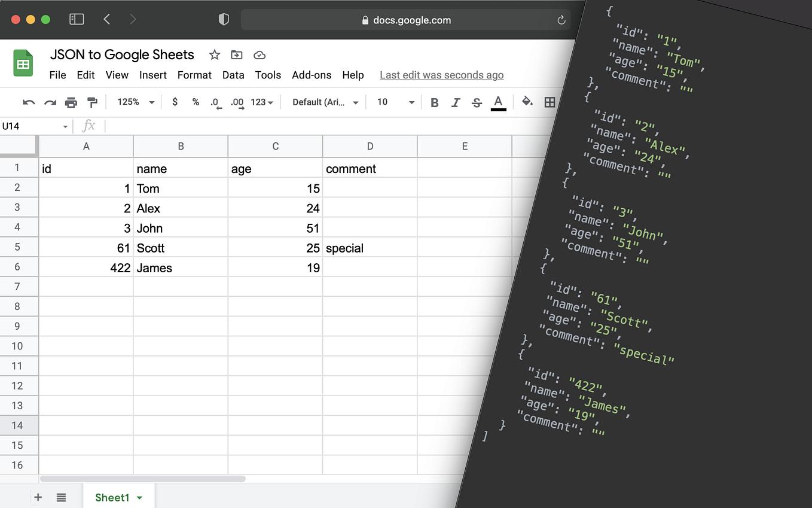Toggle strikethrough formatting
Screen dimensions: 812x508
click(x=477, y=102)
